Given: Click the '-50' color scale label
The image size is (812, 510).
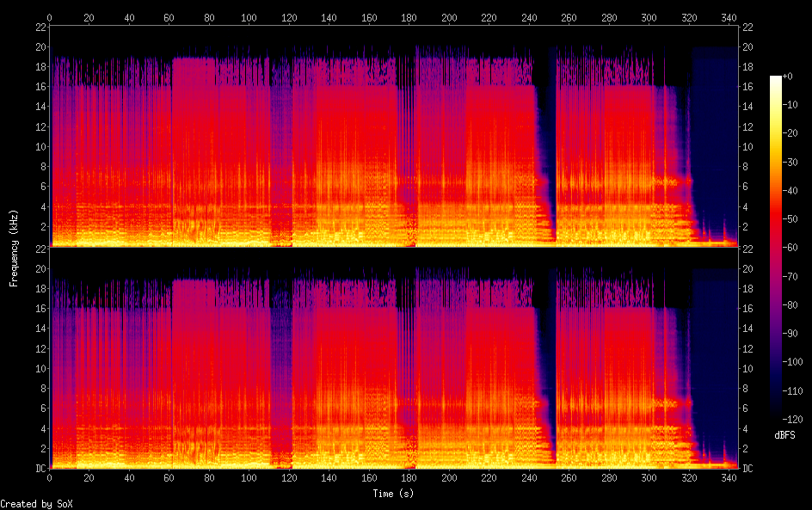Looking at the screenshot, I should pyautogui.click(x=790, y=219).
